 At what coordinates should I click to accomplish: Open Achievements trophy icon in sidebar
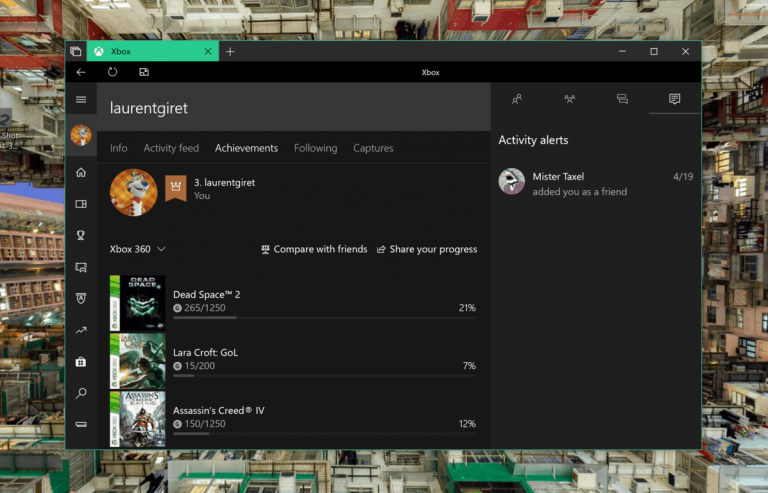point(81,235)
